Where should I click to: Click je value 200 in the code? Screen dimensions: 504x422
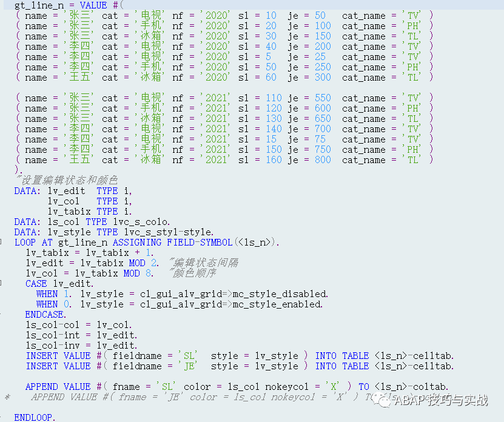pyautogui.click(x=323, y=46)
